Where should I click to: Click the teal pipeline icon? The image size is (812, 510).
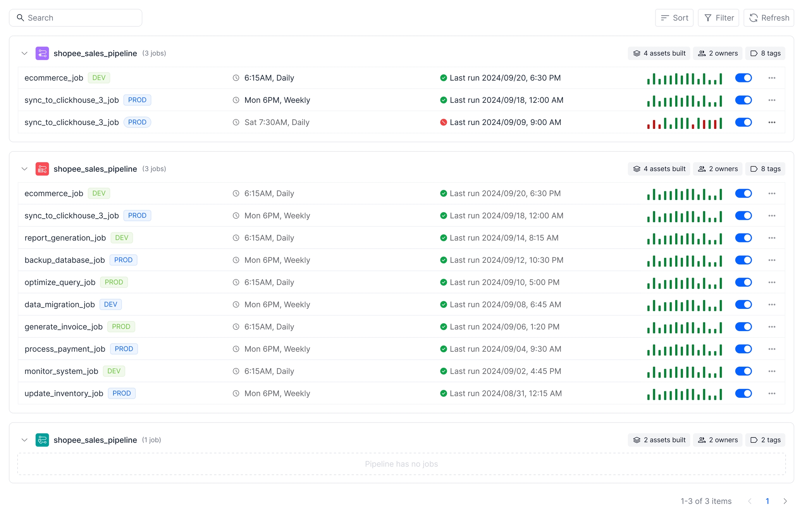tap(42, 440)
